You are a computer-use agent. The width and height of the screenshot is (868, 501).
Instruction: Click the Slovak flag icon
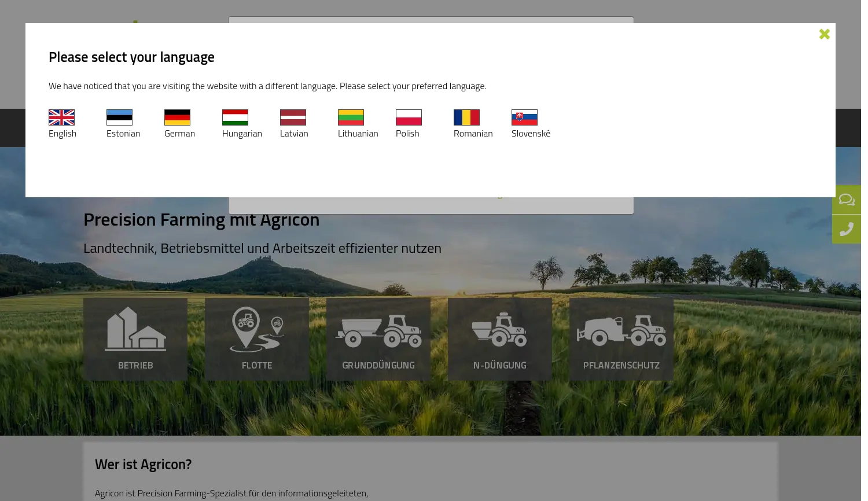[x=524, y=117]
